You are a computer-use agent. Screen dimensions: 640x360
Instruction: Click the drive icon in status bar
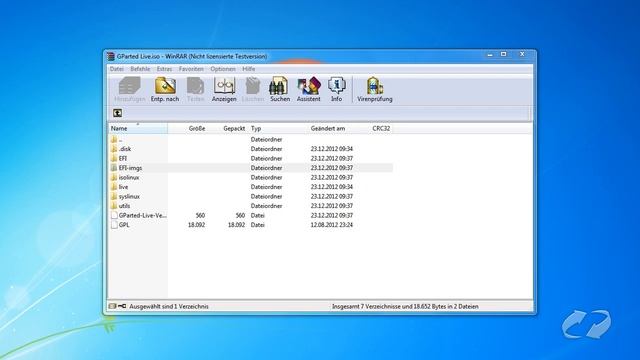tap(113, 306)
